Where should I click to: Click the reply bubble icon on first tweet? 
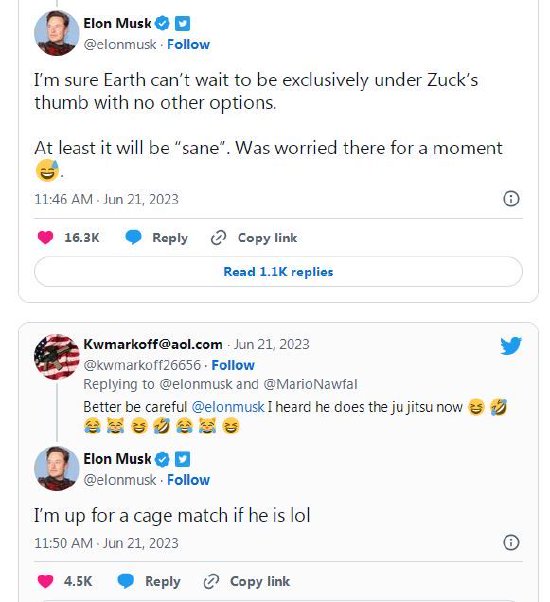pyautogui.click(x=133, y=238)
